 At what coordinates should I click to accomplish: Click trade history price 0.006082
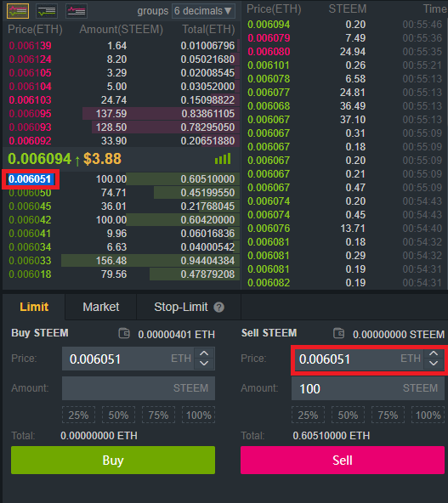click(269, 283)
